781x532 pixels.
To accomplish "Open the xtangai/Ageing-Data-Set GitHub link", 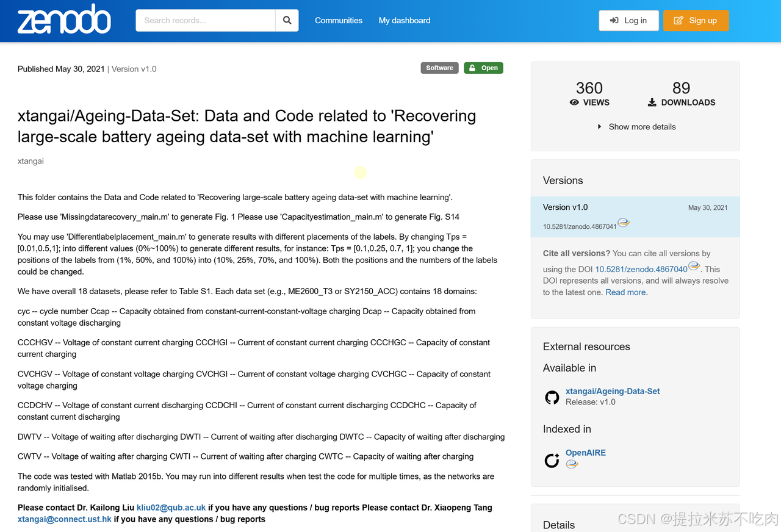I will 613,391.
